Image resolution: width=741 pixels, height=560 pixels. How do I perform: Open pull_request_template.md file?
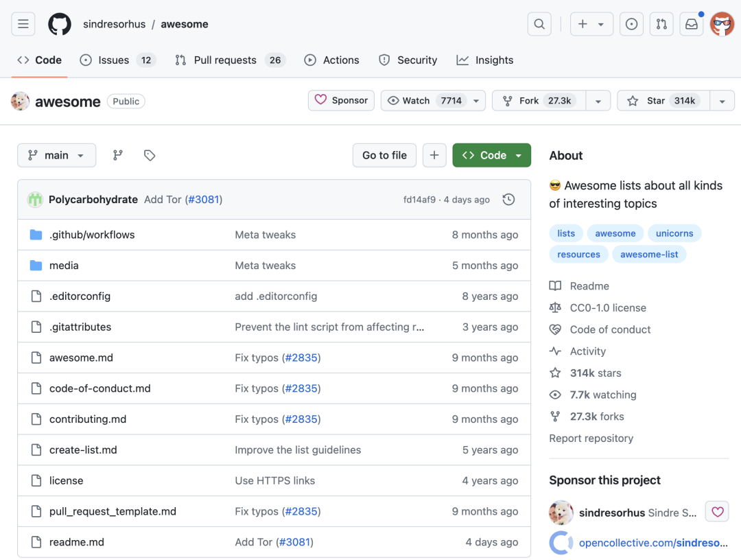point(113,511)
